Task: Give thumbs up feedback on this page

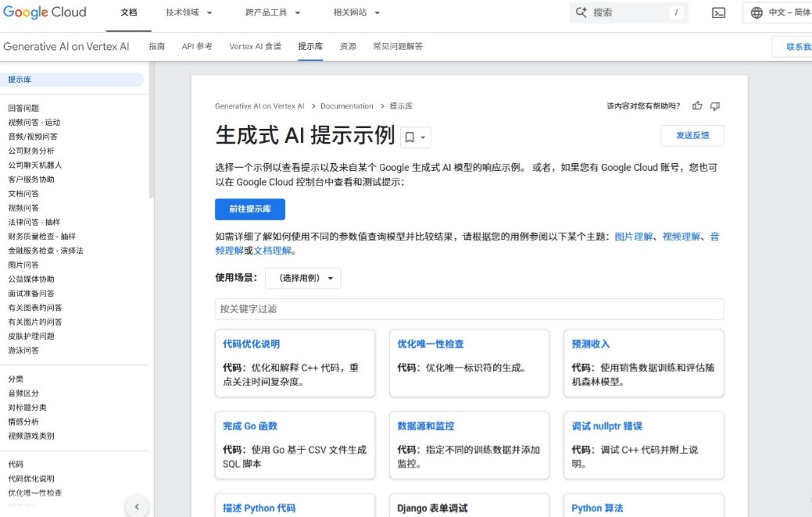Action: 697,105
